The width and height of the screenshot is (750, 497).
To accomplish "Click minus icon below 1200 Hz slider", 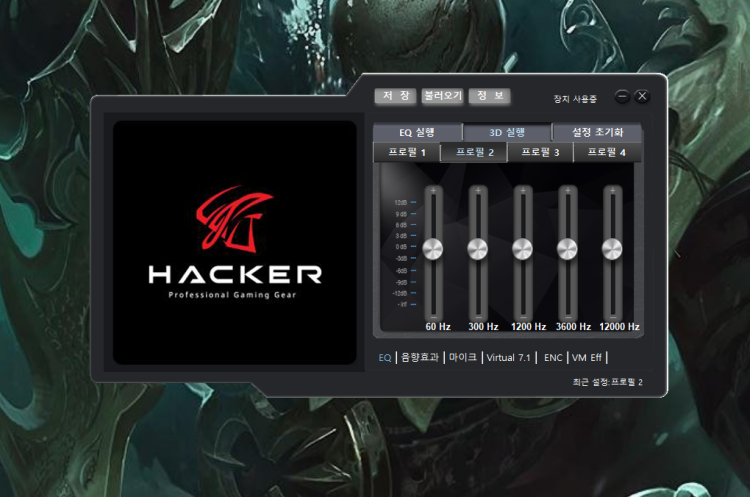I will (x=523, y=317).
